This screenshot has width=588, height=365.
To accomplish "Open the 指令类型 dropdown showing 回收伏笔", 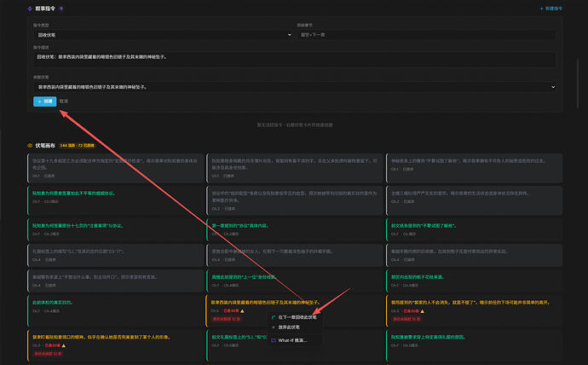I will [x=162, y=35].
